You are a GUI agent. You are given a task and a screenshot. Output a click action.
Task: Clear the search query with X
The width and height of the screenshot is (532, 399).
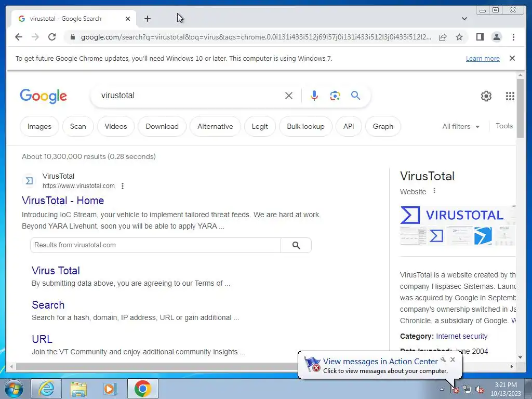tap(289, 96)
